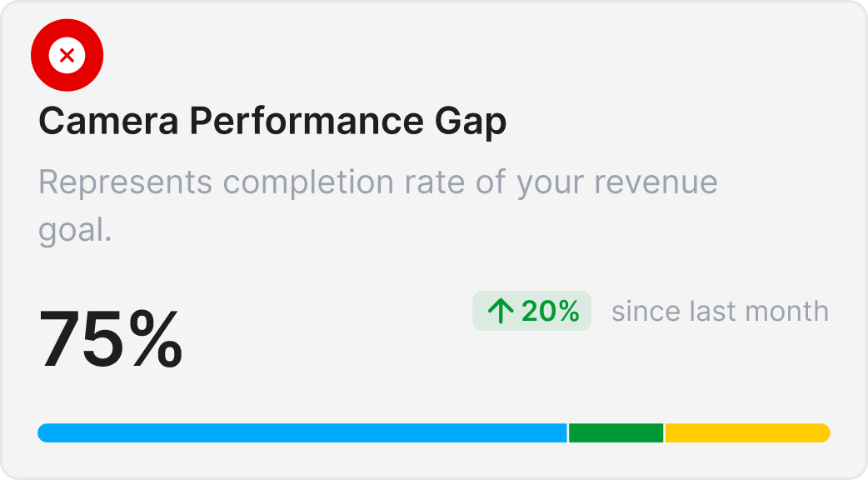Click the red X error icon
This screenshot has height=480, width=868.
tap(67, 56)
